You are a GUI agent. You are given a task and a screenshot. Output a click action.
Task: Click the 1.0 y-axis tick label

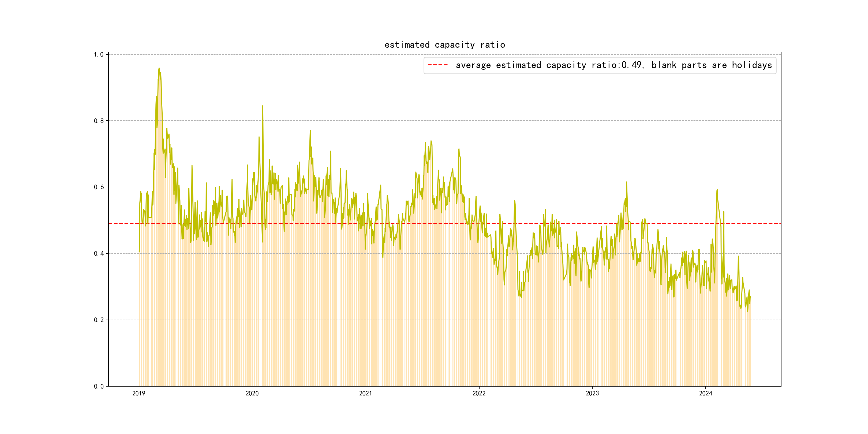(98, 55)
